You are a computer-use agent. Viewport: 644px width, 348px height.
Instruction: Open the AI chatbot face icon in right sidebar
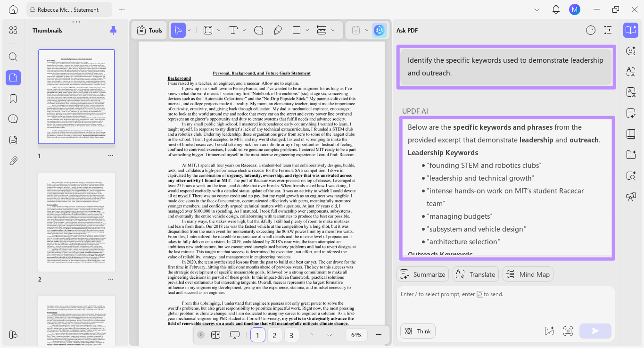631,51
